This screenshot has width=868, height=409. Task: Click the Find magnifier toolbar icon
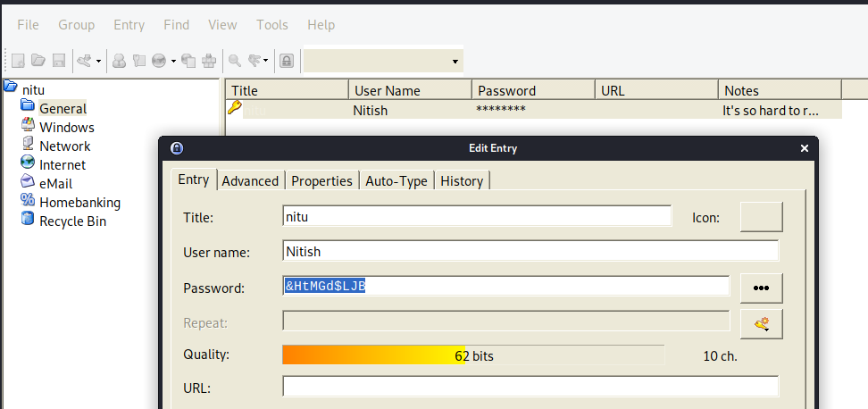(x=235, y=61)
